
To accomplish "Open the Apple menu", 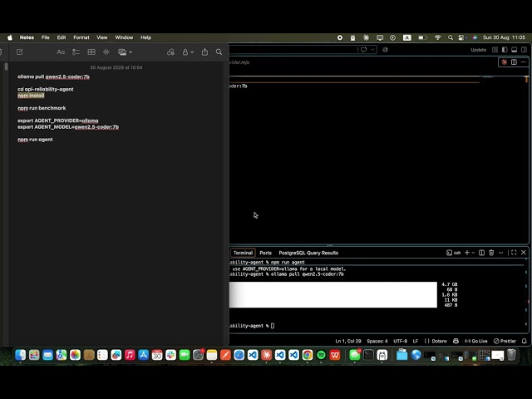I will coord(10,37).
